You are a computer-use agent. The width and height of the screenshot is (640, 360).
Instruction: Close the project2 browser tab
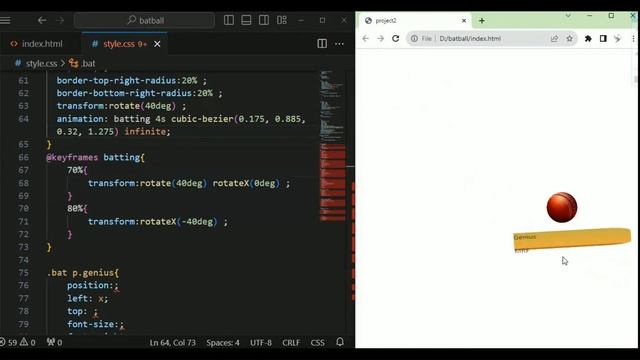point(464,20)
